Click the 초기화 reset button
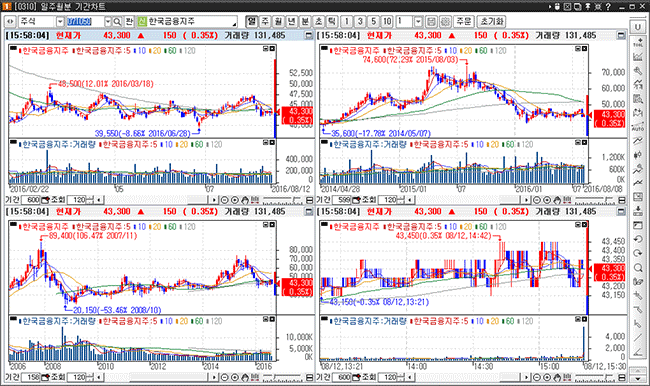 492,22
